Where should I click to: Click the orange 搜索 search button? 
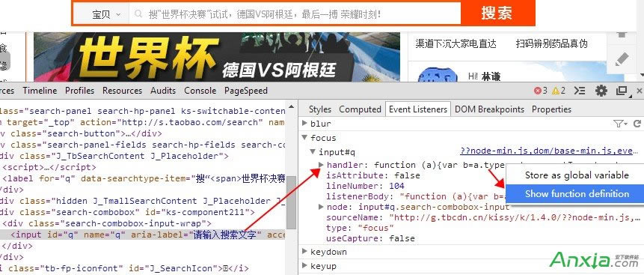[x=497, y=13]
